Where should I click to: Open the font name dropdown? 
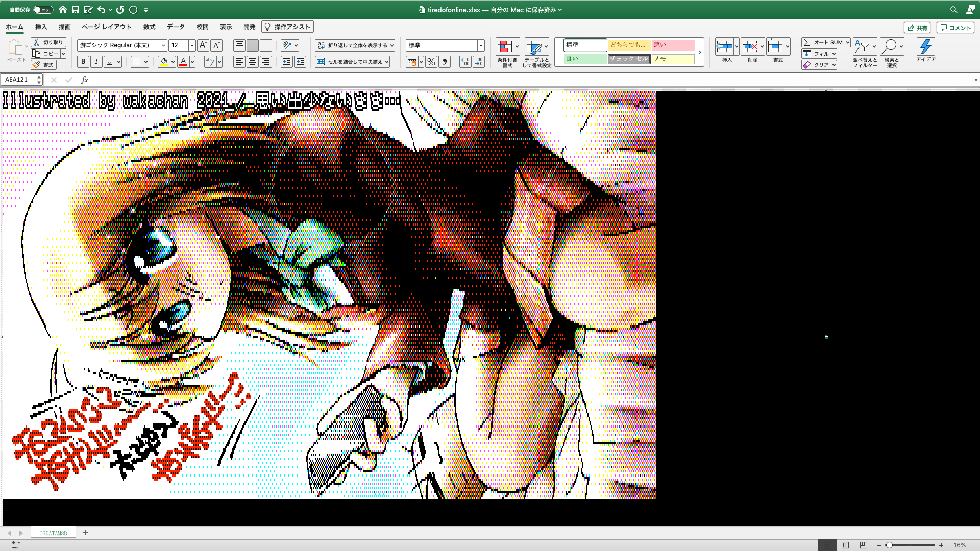[x=163, y=45]
